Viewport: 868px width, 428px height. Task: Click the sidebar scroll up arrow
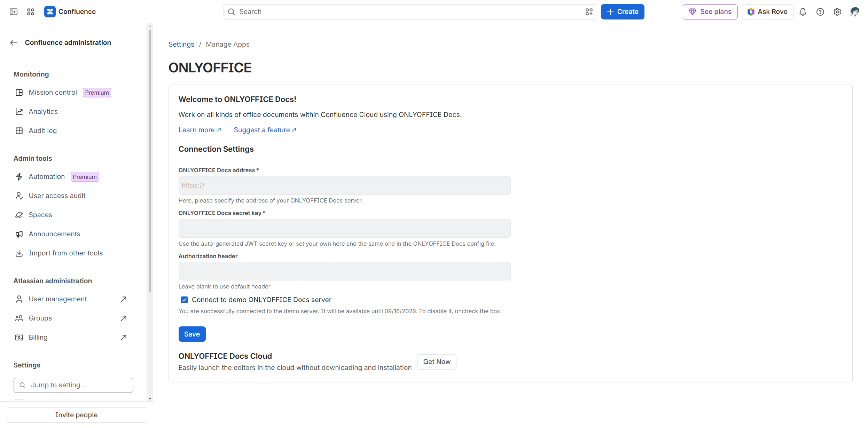150,26
